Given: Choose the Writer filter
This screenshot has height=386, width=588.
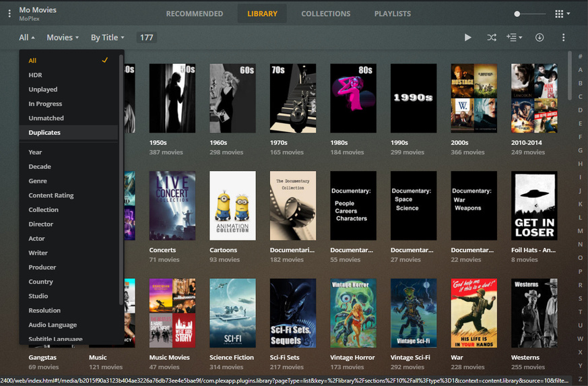Looking at the screenshot, I should (x=69, y=253).
